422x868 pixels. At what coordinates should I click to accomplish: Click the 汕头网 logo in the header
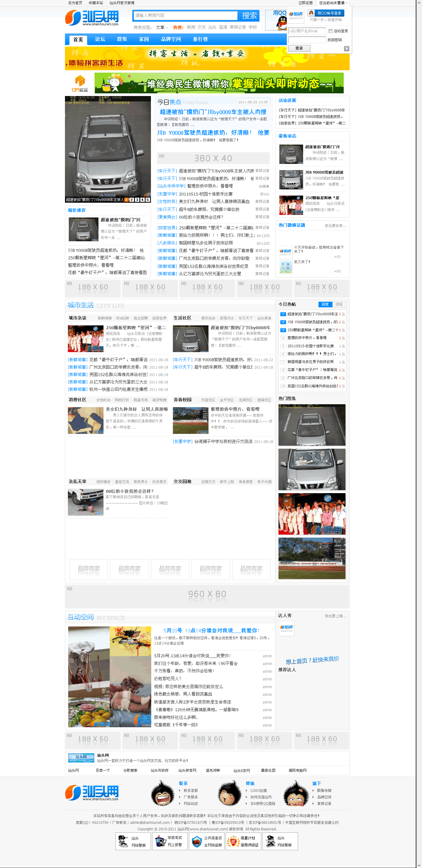coord(92,18)
